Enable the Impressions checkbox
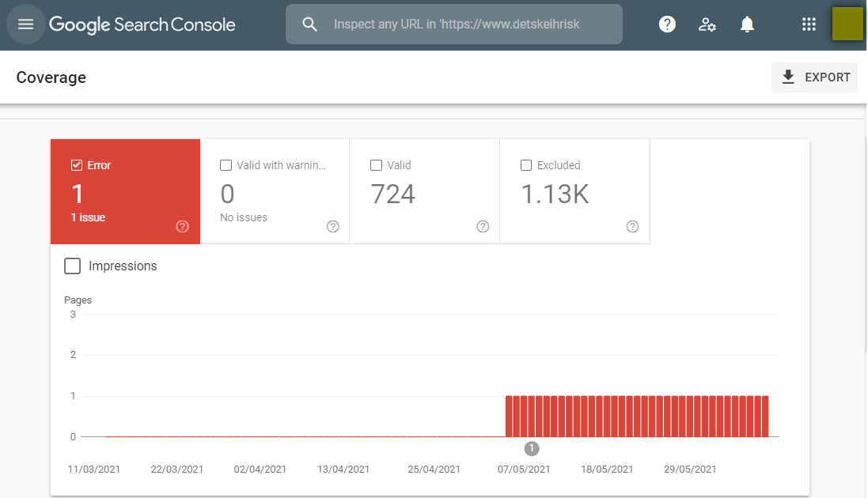The height and width of the screenshot is (498, 868). click(x=73, y=266)
